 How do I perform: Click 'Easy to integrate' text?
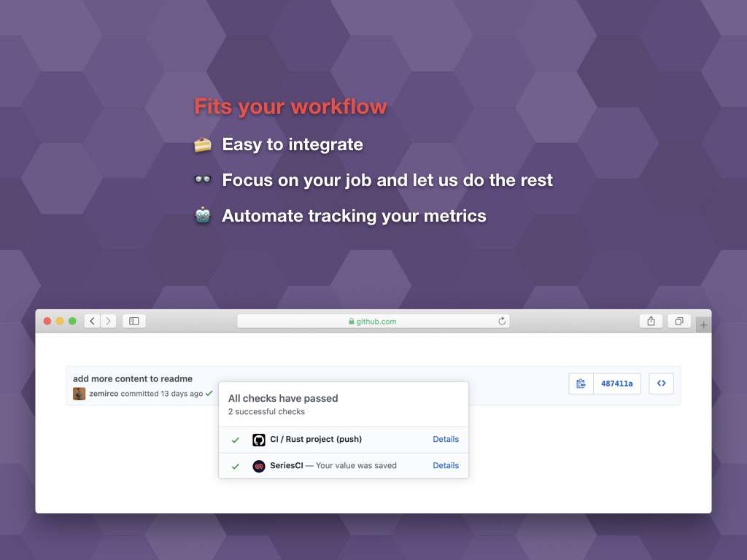coord(293,144)
